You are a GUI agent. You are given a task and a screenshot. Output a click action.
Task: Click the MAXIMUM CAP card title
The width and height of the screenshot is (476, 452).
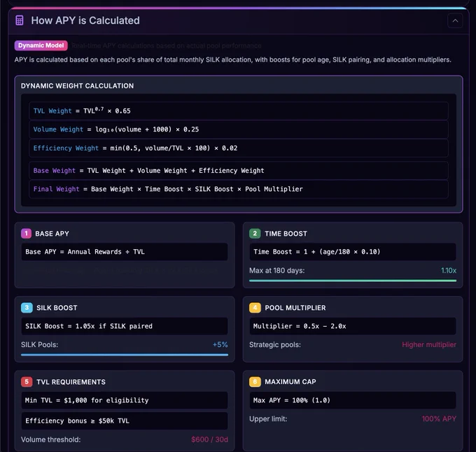click(290, 382)
